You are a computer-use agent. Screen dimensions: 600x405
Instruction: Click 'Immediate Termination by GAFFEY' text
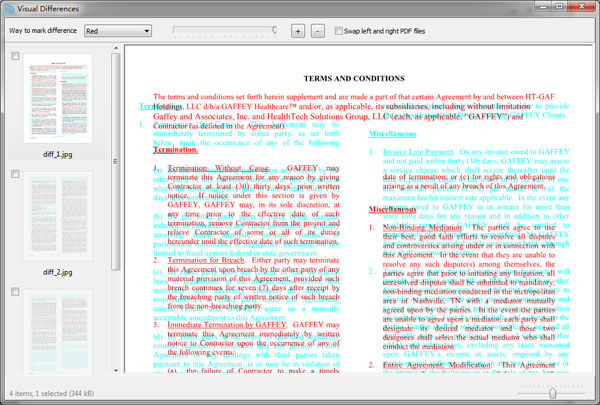click(x=227, y=325)
